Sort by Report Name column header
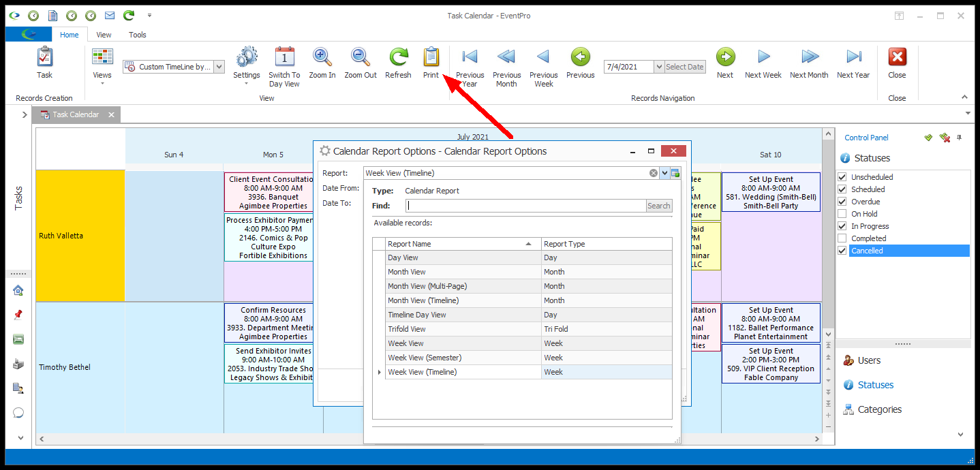Screen dimensions: 980x470 click(x=463, y=244)
